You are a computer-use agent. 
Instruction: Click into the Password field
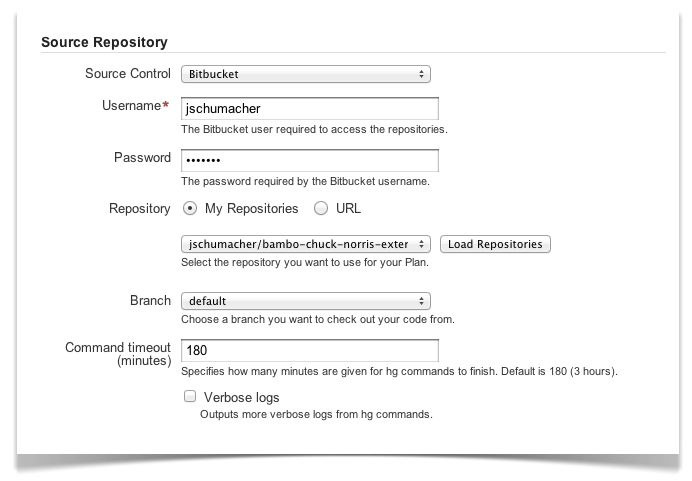pos(309,161)
